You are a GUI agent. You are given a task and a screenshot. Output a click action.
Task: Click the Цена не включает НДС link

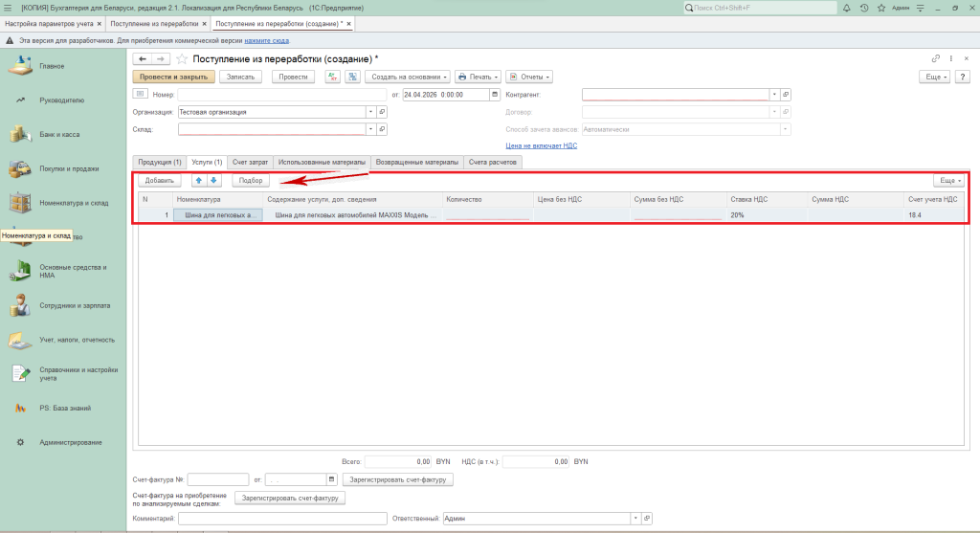(541, 145)
